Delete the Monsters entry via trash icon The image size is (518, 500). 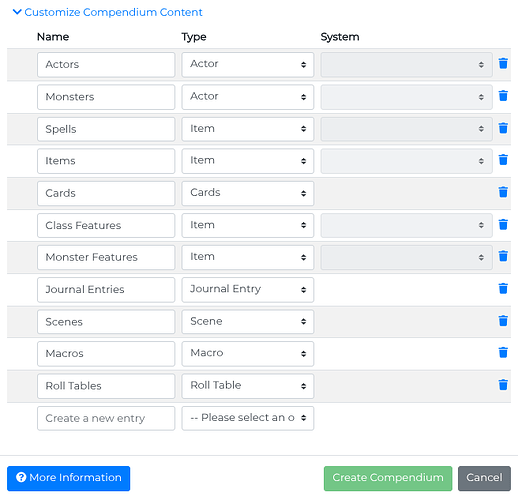click(x=503, y=96)
